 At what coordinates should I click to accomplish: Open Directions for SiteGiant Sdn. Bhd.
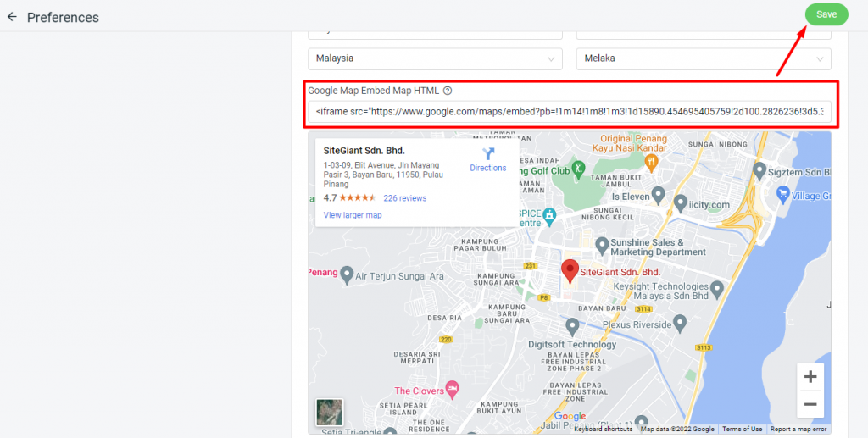[487, 160]
